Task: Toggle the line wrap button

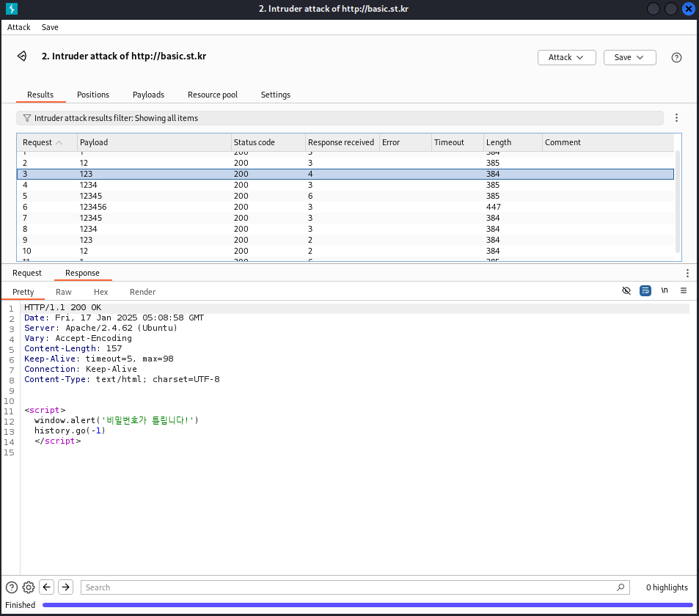Action: tap(645, 290)
